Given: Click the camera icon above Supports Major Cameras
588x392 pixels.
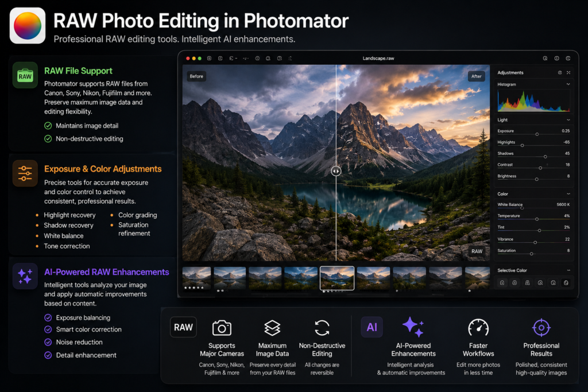Looking at the screenshot, I should click(222, 328).
